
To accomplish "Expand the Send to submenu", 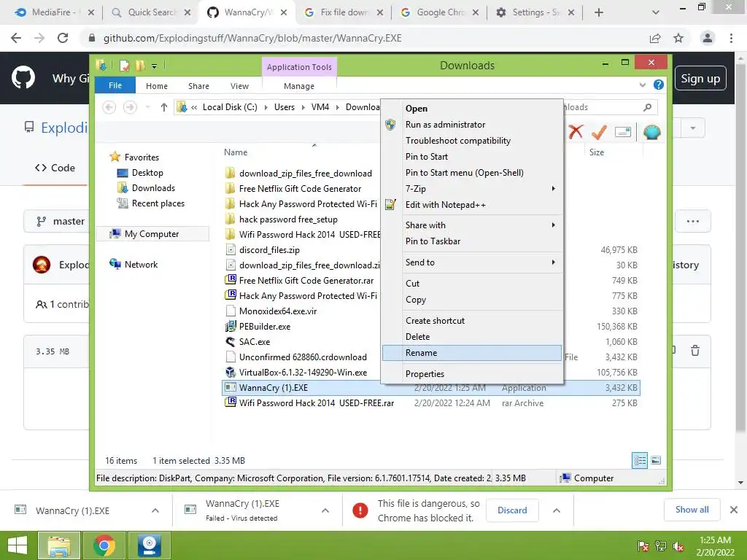I will click(x=472, y=262).
